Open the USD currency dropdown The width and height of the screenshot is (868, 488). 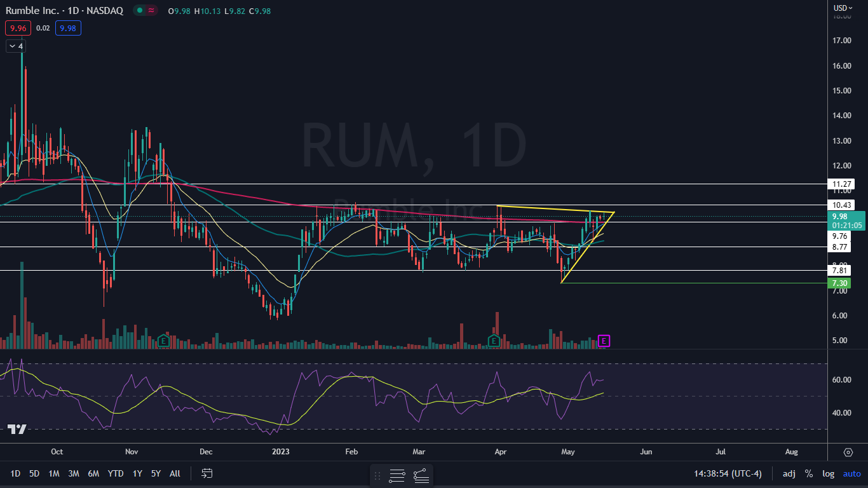click(x=843, y=8)
